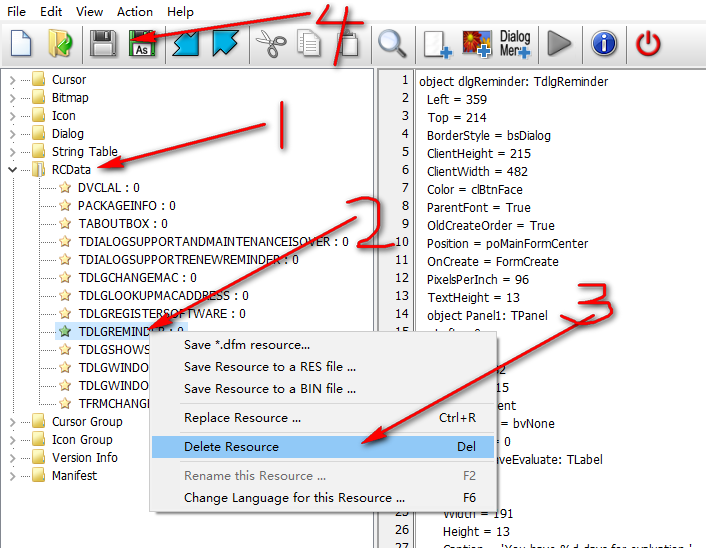The image size is (706, 548).
Task: Expand the Icon Group folder
Action: click(13, 440)
